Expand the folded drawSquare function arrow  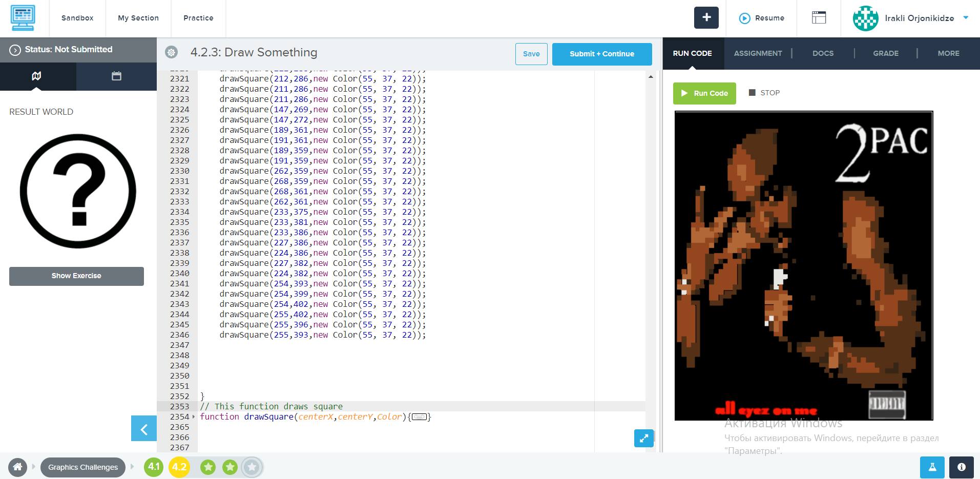tap(194, 416)
